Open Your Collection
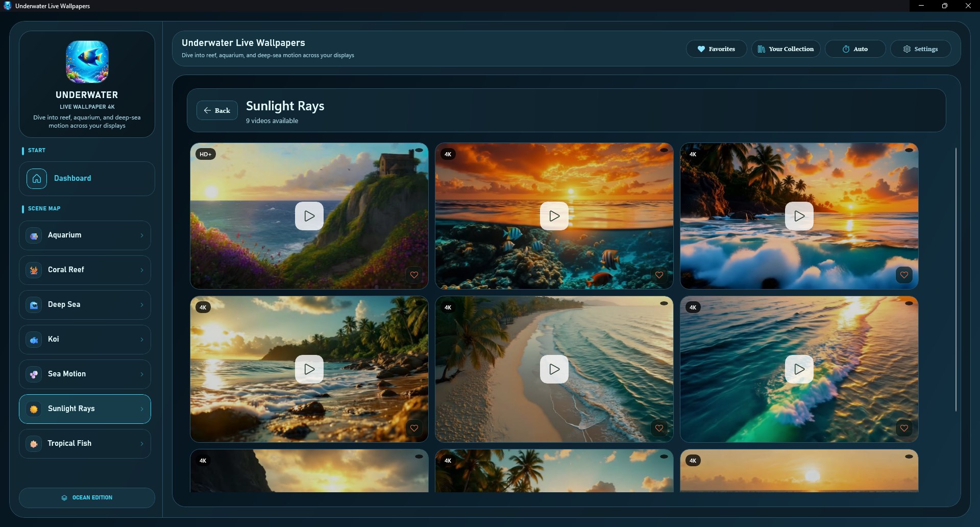 point(786,49)
